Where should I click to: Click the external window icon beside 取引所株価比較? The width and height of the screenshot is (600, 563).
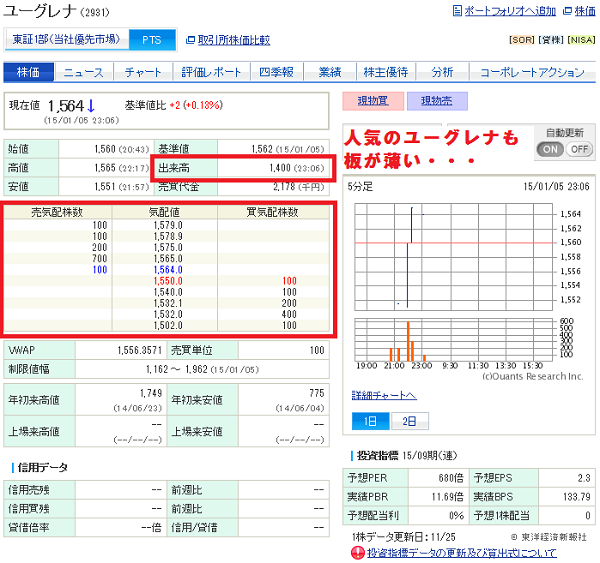pyautogui.click(x=190, y=40)
